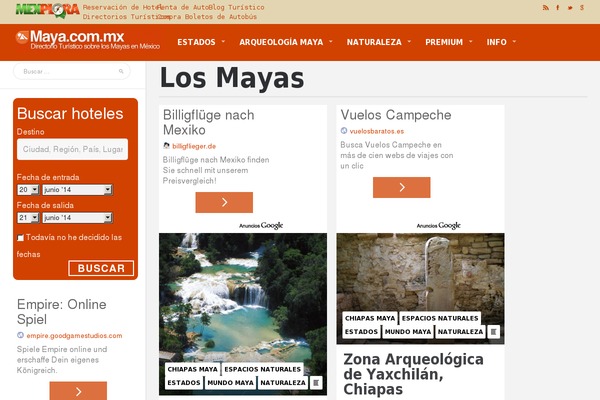The height and width of the screenshot is (400, 600).
Task: Click the Mexplora logo
Action: (x=47, y=10)
